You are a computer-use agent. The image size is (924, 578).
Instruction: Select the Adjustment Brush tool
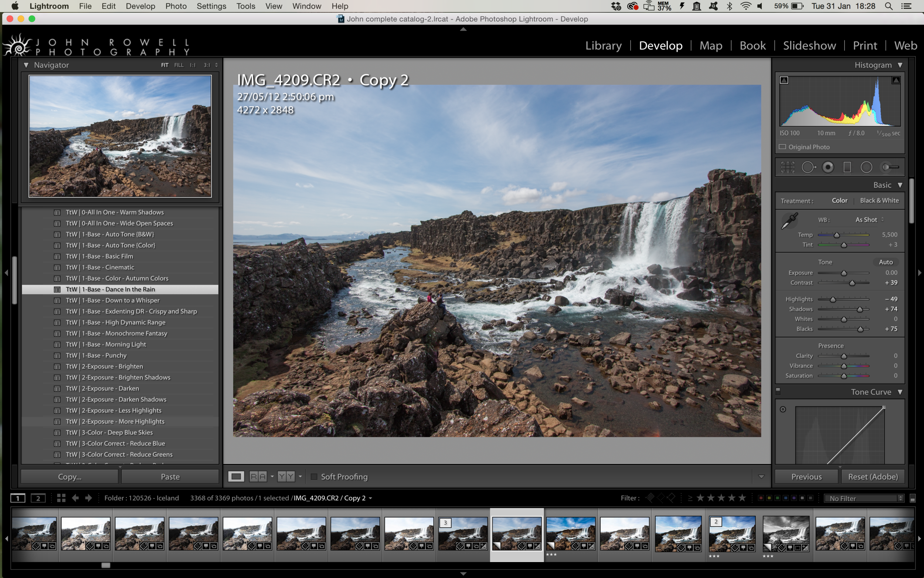point(890,167)
